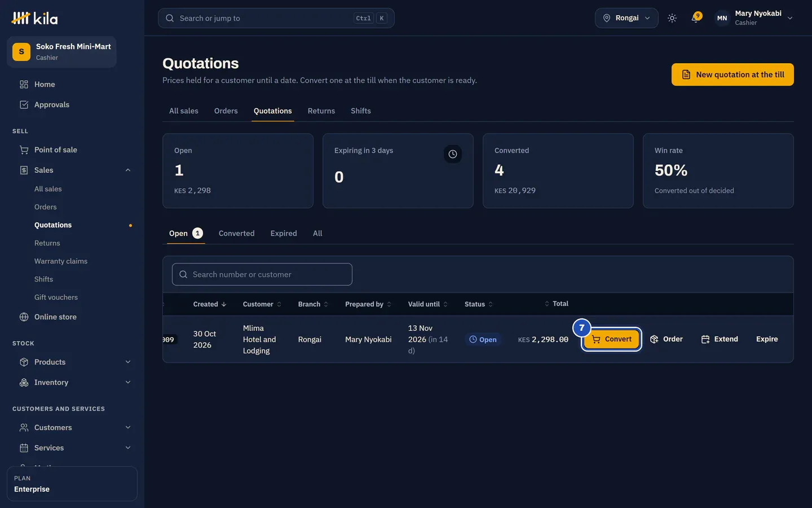Click the Soko Fresh Mini-Mart store badge
This screenshot has width=812, height=508.
click(61, 52)
